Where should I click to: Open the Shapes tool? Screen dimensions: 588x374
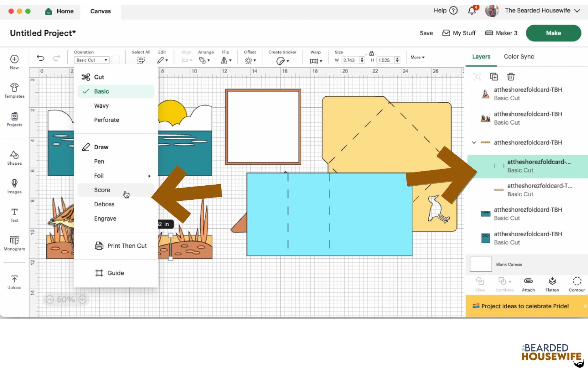(x=14, y=154)
